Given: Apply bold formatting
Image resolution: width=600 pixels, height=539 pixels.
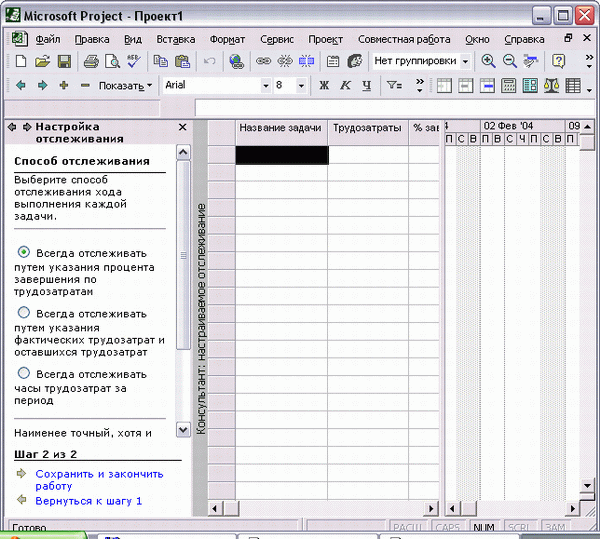Looking at the screenshot, I should click(x=324, y=85).
